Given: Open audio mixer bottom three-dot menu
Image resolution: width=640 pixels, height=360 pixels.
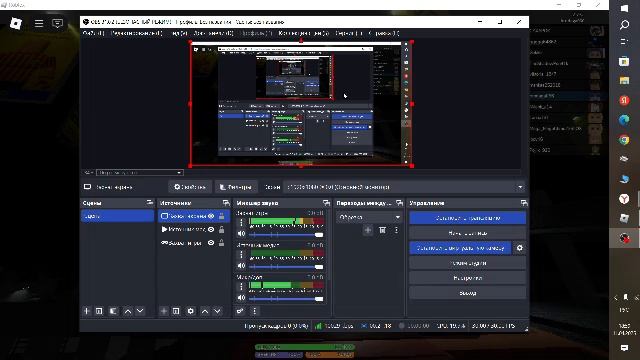Looking at the screenshot, I should pos(255,311).
